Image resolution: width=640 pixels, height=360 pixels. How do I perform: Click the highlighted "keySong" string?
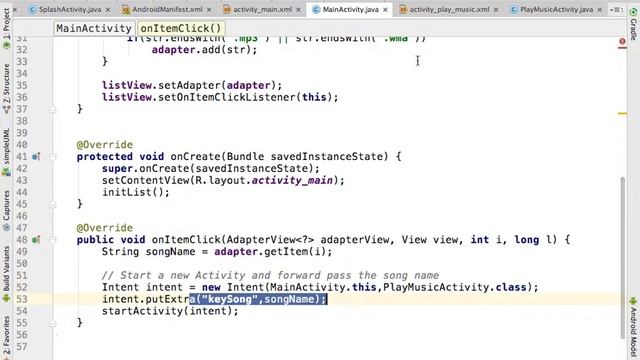click(231, 299)
